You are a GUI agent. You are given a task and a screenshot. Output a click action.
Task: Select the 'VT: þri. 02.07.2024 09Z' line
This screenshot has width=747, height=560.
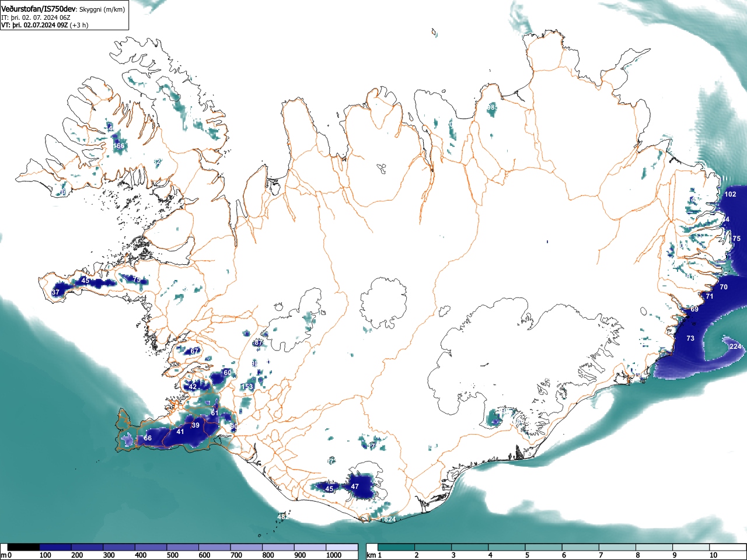pos(34,25)
